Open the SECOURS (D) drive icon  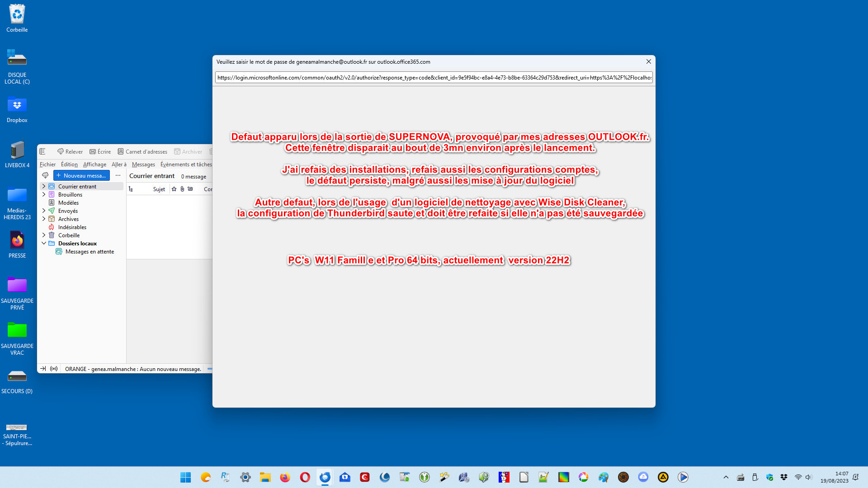pos(17,381)
